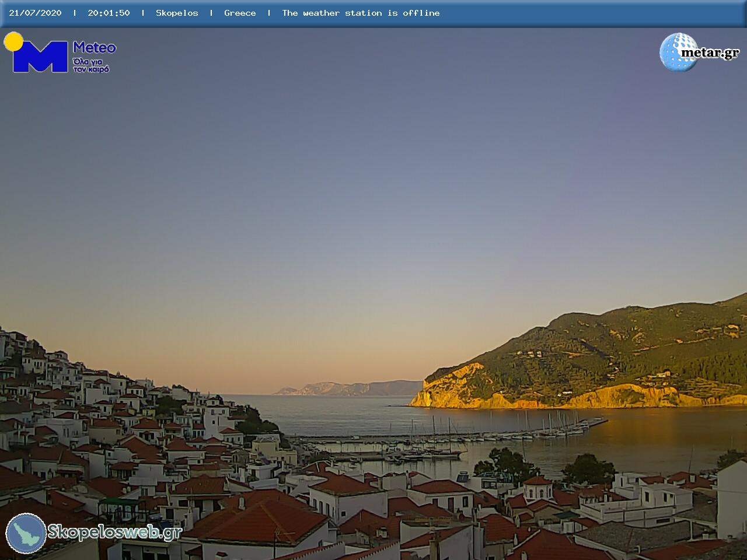The width and height of the screenshot is (747, 560).
Task: Click the Skopelos location label
Action: [177, 13]
